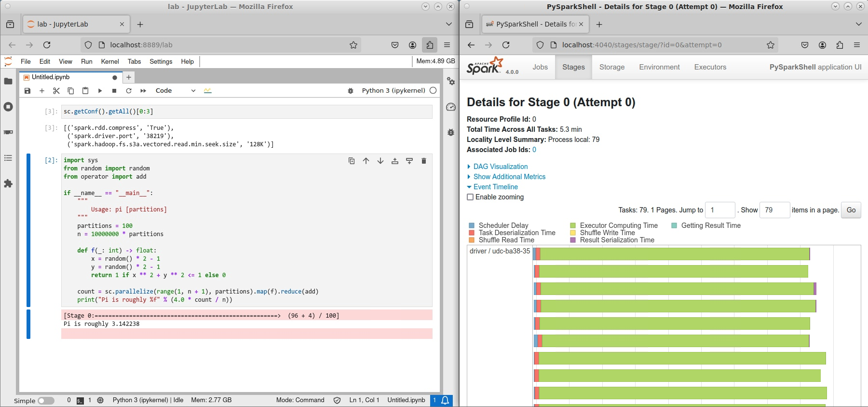The image size is (868, 407).
Task: Toggle the Executor Computing Time legend swatch
Action: pos(573,225)
